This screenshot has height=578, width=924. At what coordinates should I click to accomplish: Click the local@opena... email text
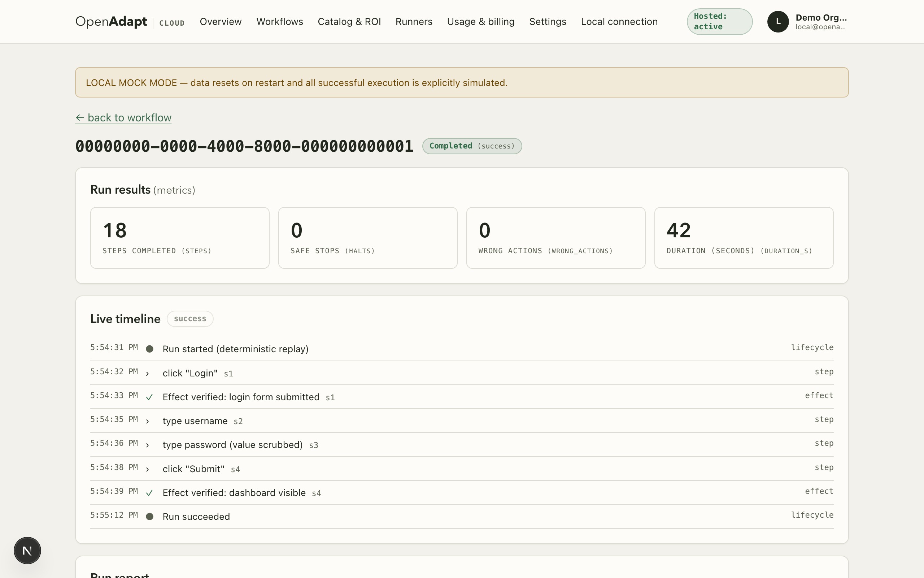820,27
